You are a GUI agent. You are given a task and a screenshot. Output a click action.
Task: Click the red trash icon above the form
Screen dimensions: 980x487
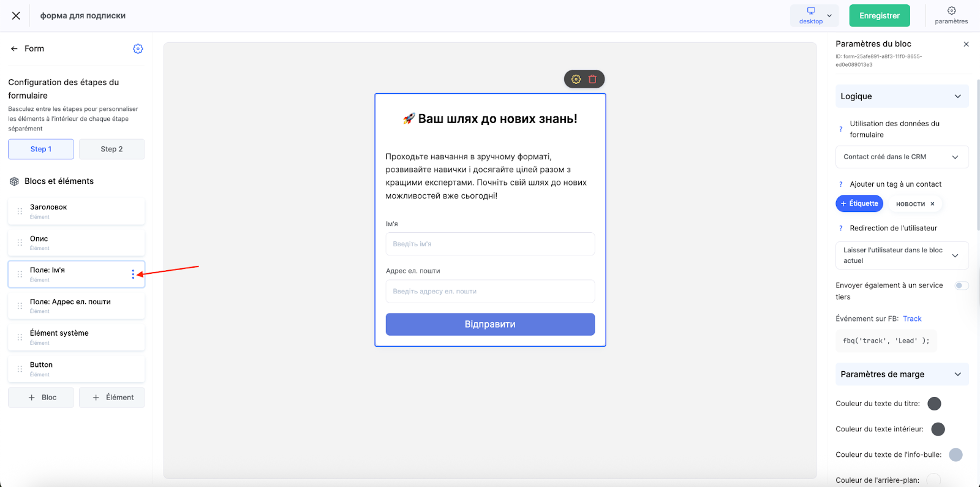592,79
